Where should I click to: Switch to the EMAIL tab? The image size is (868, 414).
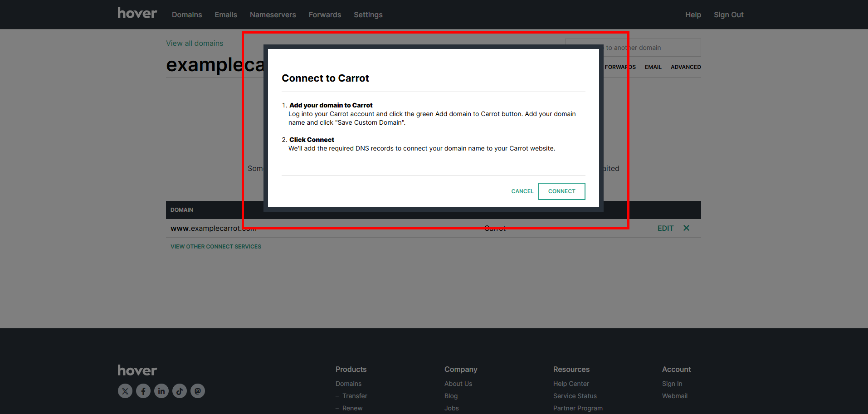point(653,67)
